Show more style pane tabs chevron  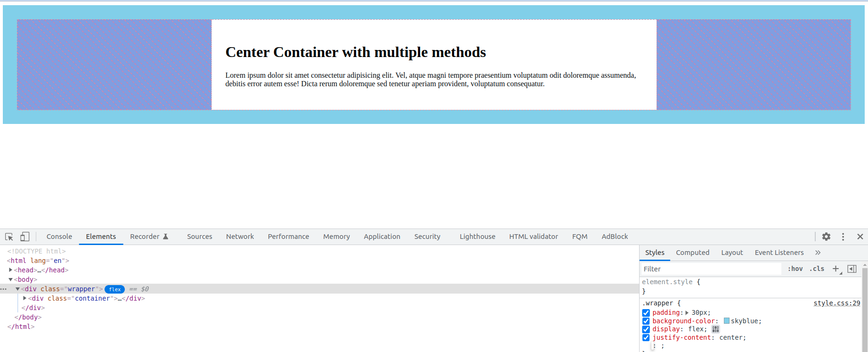pyautogui.click(x=818, y=253)
